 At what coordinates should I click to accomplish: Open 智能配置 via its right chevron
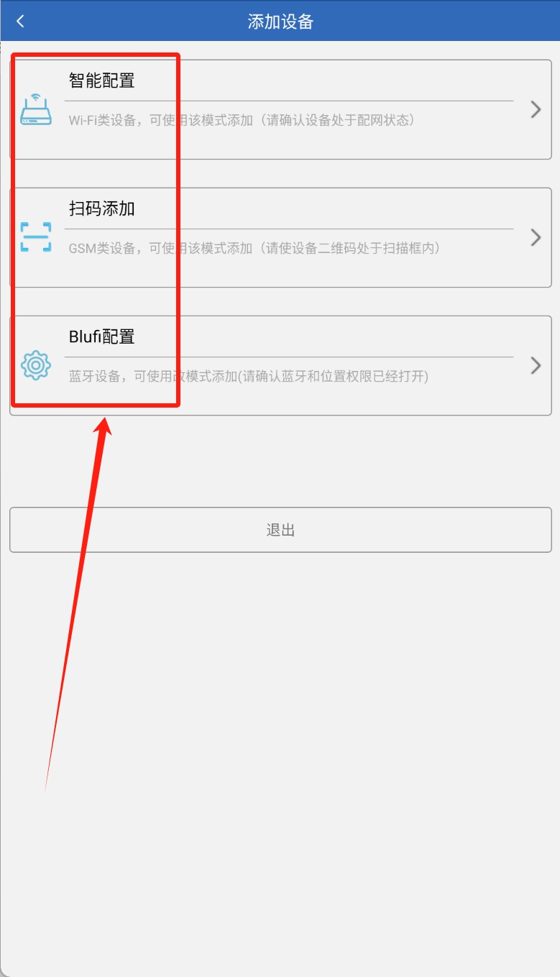tap(536, 109)
